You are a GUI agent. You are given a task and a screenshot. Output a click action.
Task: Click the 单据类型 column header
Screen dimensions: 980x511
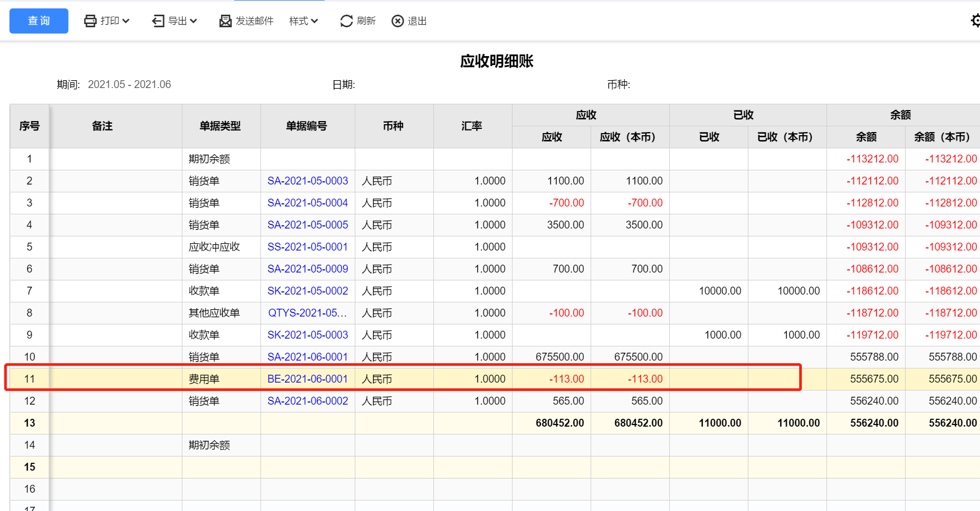pyautogui.click(x=220, y=126)
